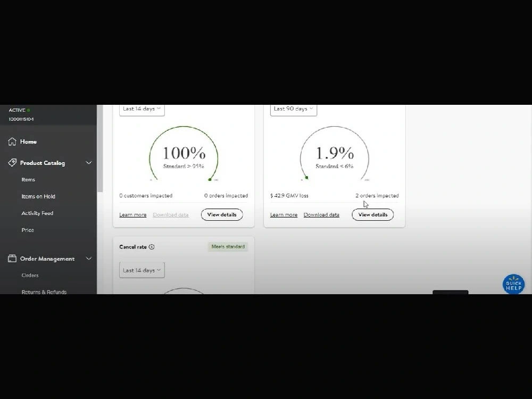The image size is (532, 399).
Task: Click View details on 1.9% card
Action: [x=372, y=214]
